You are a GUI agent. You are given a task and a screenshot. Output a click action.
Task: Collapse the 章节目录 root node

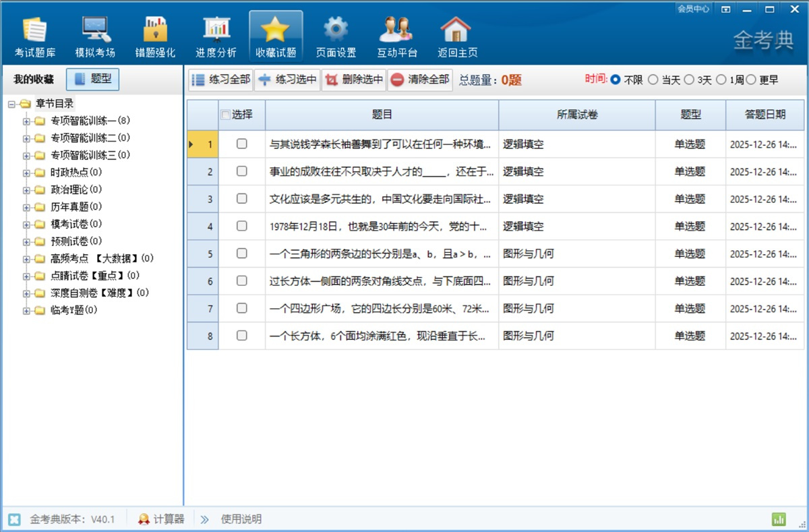12,104
